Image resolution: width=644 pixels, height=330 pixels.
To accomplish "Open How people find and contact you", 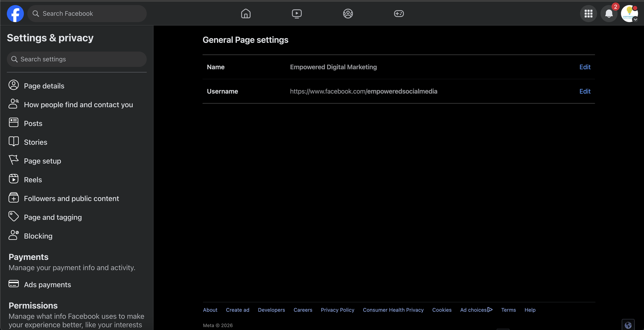I will tap(78, 105).
